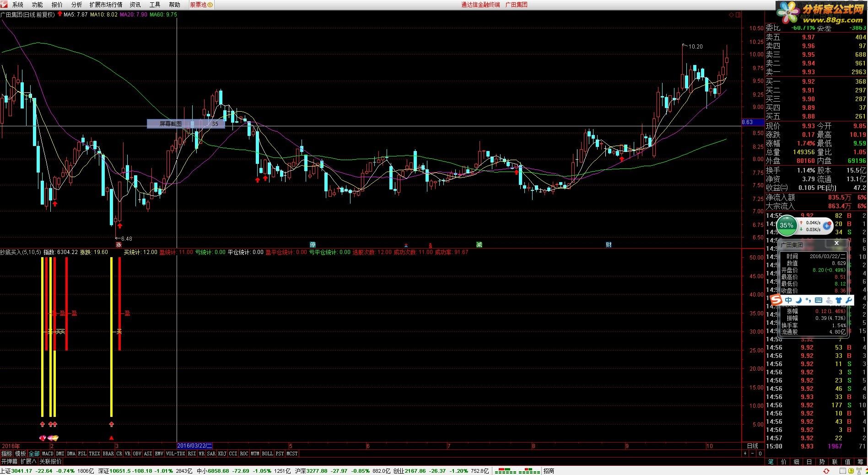
Task: Click the 关联报价 button
Action: click(x=50, y=461)
